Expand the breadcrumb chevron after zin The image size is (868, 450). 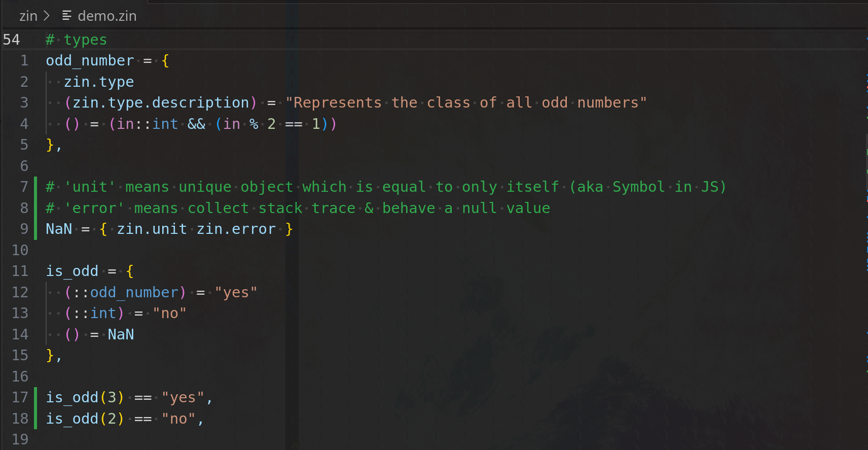[x=47, y=16]
